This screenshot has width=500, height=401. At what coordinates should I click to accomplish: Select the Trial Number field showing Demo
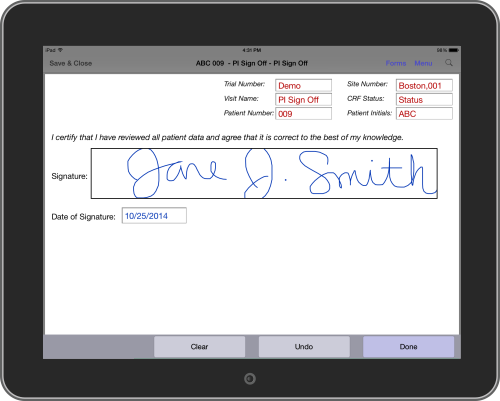[x=303, y=85]
